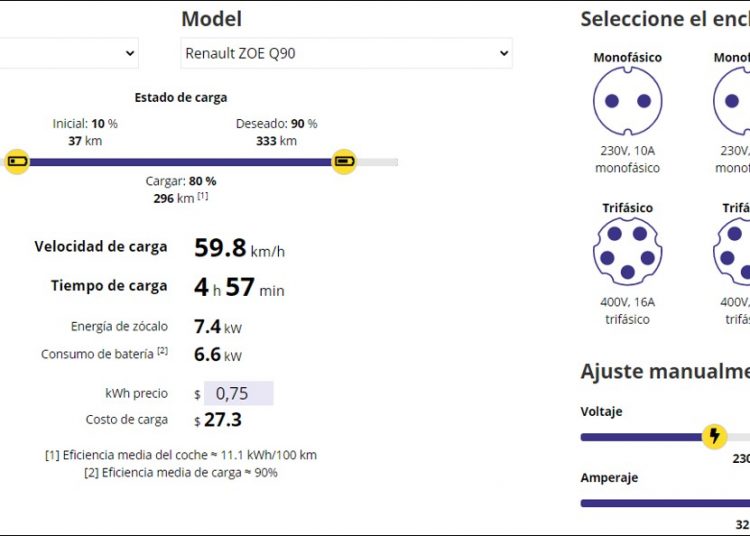Select the 400V 16A trifásico socket icon
750x536 pixels.
(x=627, y=253)
